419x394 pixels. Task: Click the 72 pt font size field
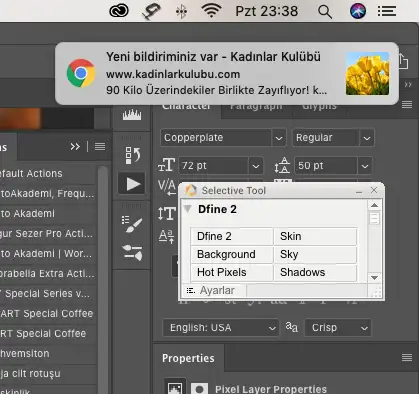pos(214,166)
